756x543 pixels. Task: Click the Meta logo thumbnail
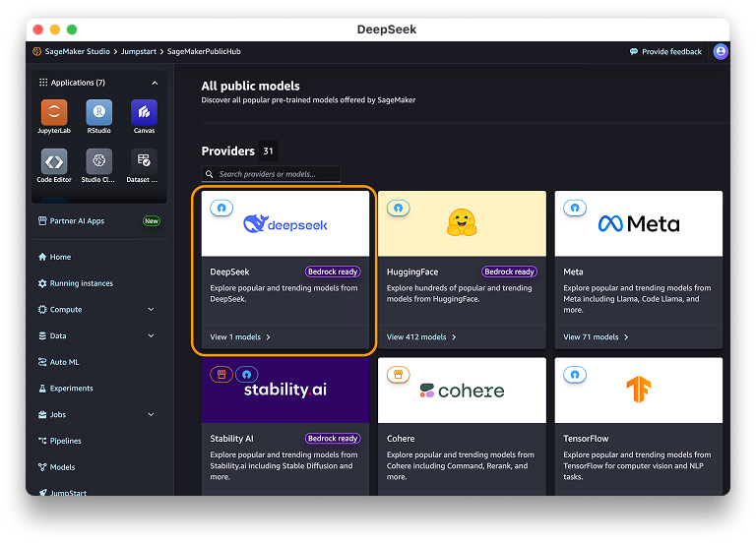(x=638, y=223)
